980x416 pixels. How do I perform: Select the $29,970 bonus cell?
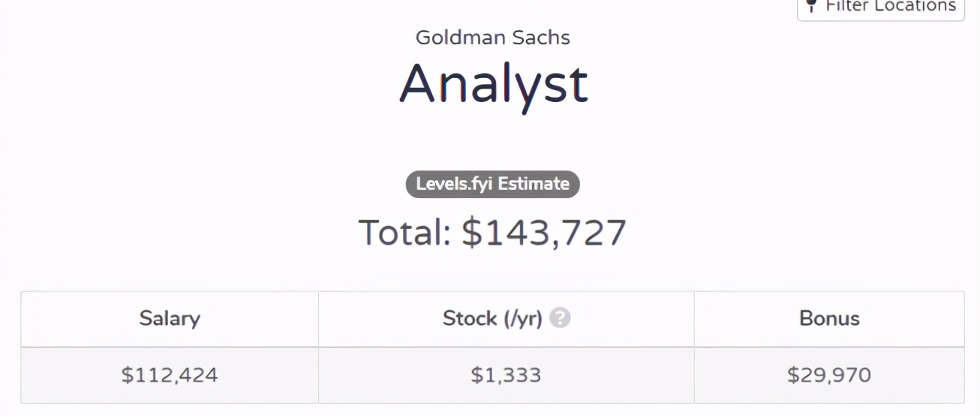[x=829, y=375]
